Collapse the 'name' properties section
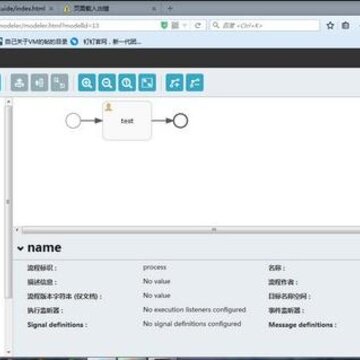The width and height of the screenshot is (360, 360). [20, 248]
